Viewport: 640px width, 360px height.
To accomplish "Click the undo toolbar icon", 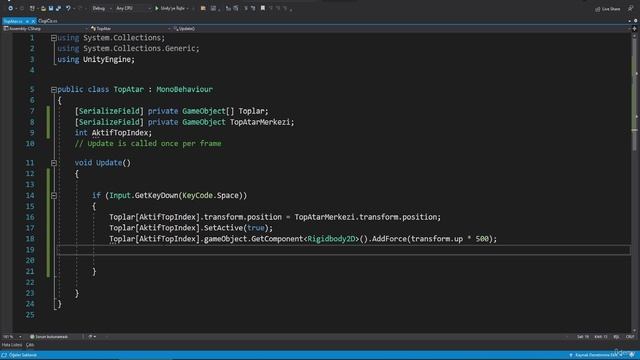I will (68, 8).
